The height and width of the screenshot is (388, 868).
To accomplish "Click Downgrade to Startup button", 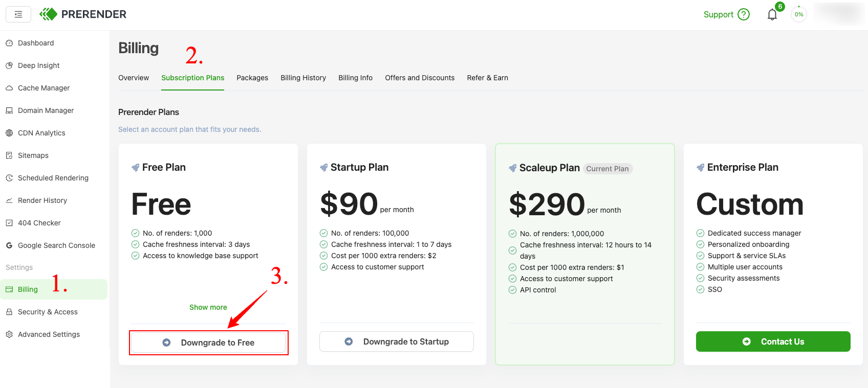I will (397, 341).
